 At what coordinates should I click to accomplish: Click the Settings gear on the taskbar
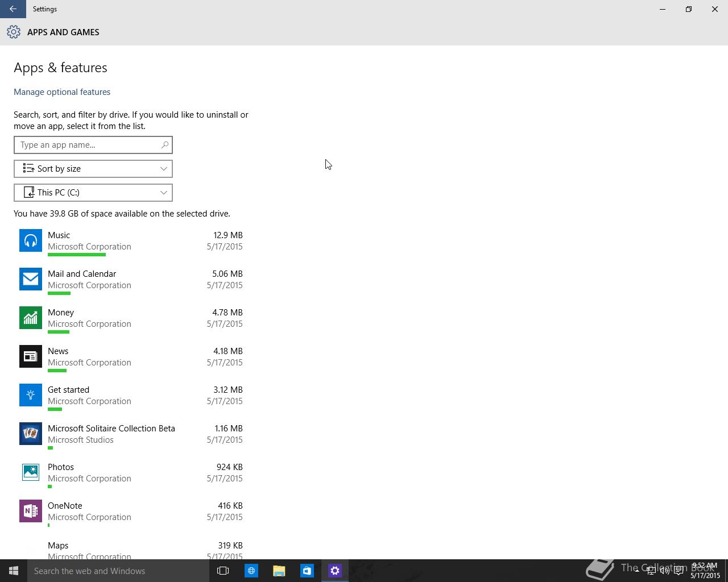click(334, 571)
